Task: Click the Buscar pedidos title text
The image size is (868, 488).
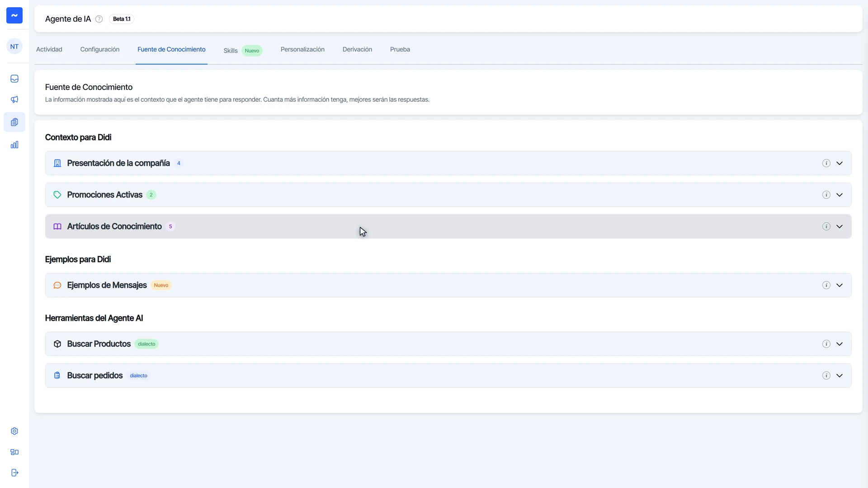Action: tap(95, 375)
